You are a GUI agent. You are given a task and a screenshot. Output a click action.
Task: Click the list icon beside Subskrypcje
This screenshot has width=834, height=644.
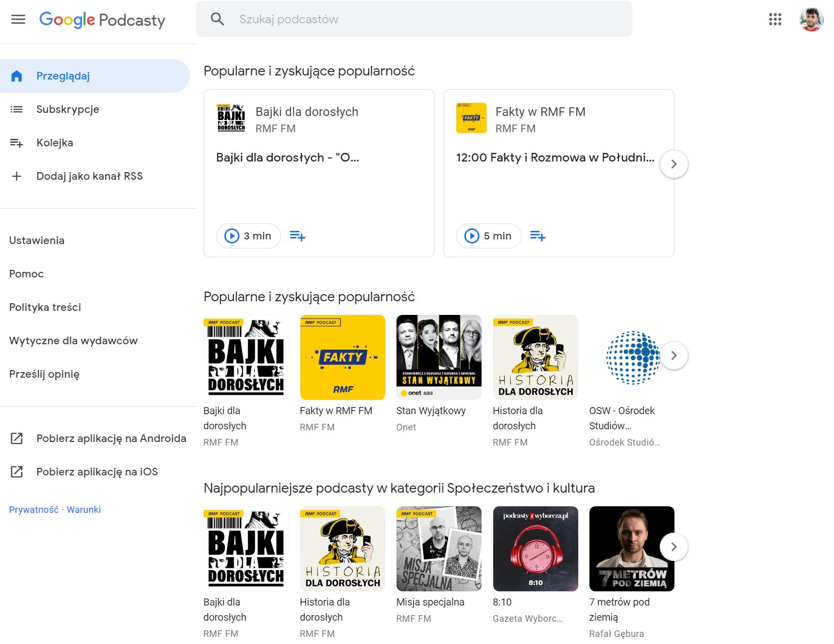pos(17,109)
